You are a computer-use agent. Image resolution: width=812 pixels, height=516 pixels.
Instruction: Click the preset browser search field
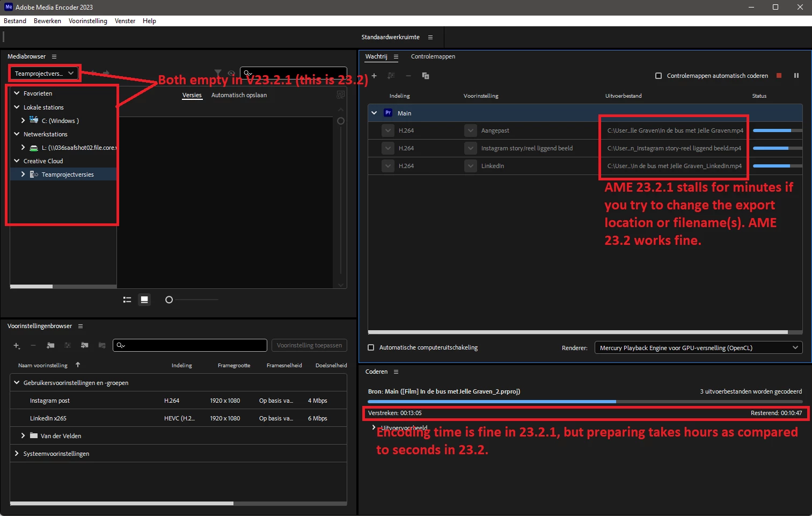[x=190, y=345]
